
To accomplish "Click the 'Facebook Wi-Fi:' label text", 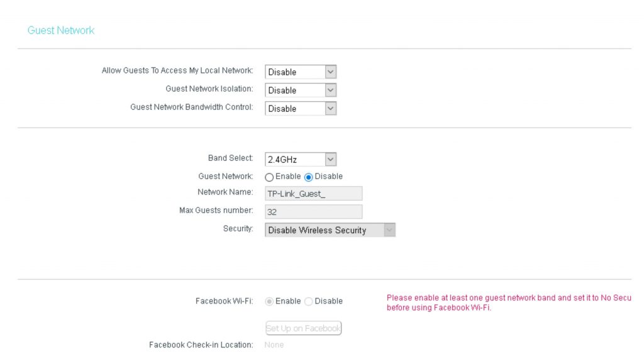I will (224, 301).
